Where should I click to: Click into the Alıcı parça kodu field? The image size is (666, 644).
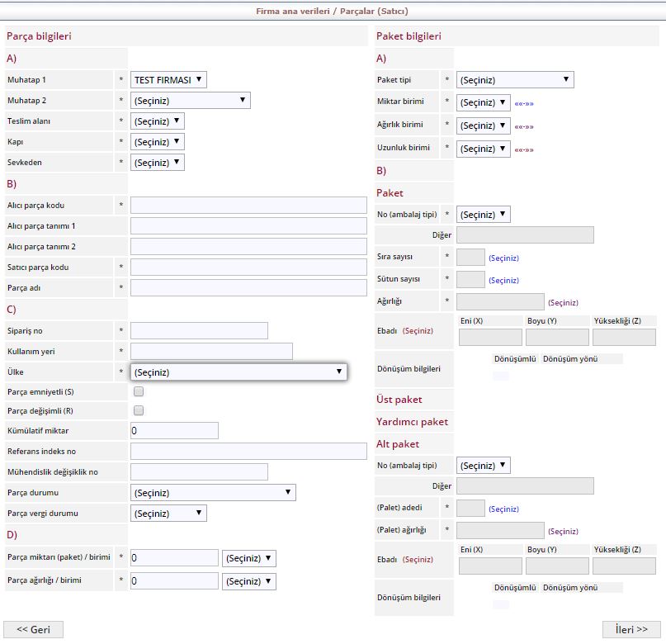248,206
